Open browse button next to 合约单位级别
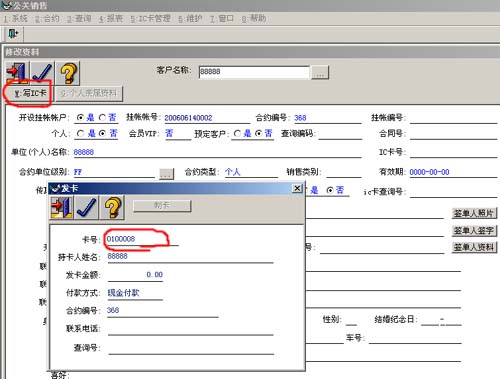 (166, 173)
